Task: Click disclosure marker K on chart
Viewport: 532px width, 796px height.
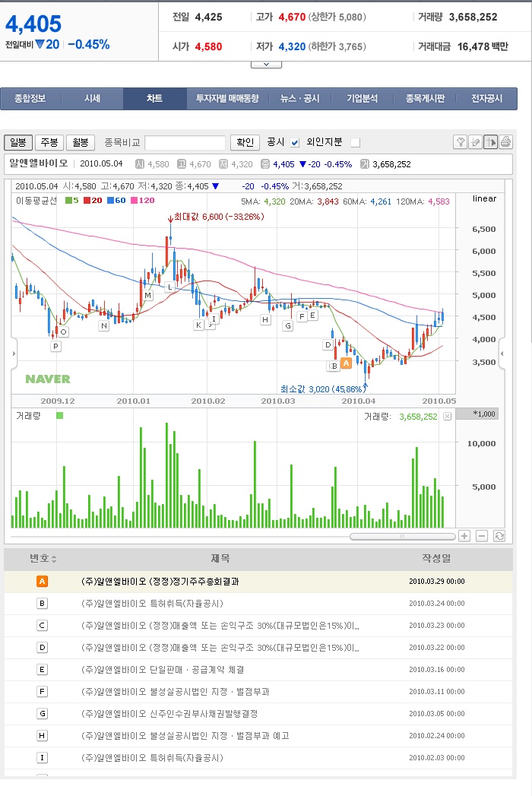Action: pyautogui.click(x=198, y=325)
